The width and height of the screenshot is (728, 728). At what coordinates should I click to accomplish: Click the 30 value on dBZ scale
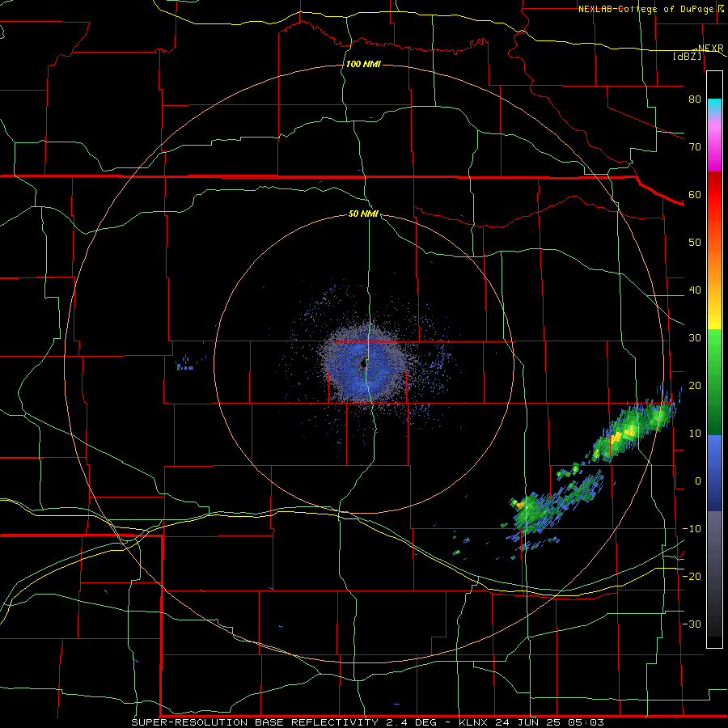pos(695,337)
